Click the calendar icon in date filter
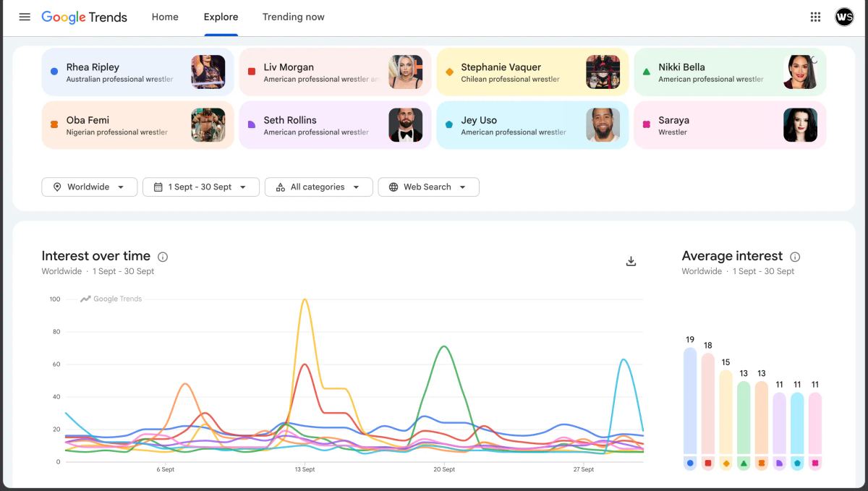868x491 pixels. (158, 187)
